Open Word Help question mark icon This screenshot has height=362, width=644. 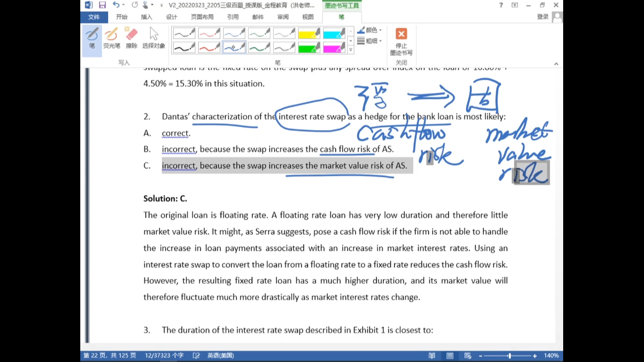coord(501,5)
